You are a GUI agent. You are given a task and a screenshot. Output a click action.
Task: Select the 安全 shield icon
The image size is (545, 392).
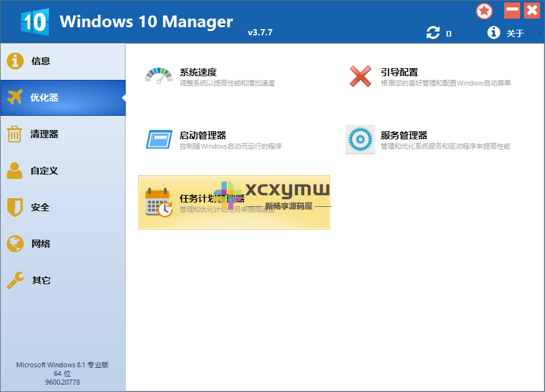14,207
